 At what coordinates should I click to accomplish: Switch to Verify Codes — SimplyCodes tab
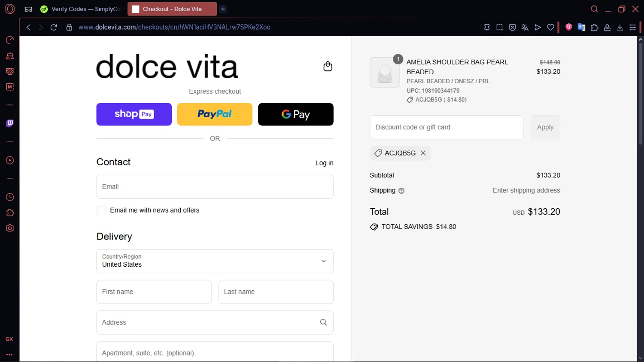[x=80, y=9]
